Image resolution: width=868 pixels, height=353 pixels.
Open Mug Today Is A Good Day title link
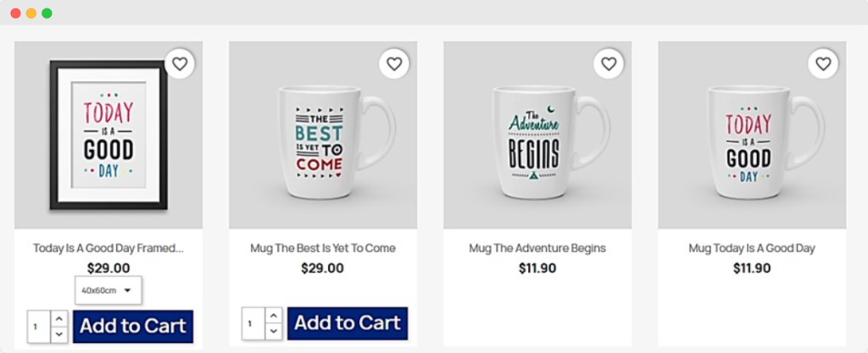click(x=752, y=248)
